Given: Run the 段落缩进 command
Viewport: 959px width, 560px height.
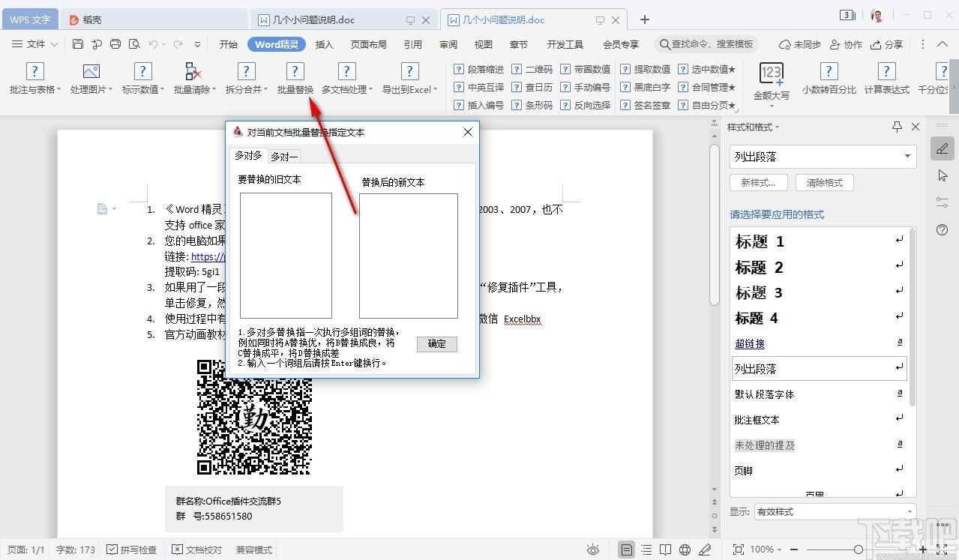Looking at the screenshot, I should click(x=479, y=69).
